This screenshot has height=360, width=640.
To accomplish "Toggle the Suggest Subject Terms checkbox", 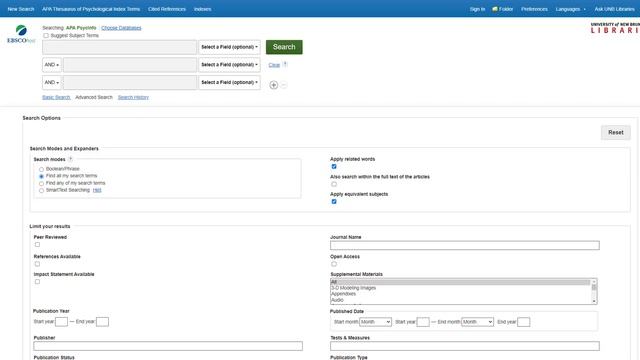I will [46, 36].
